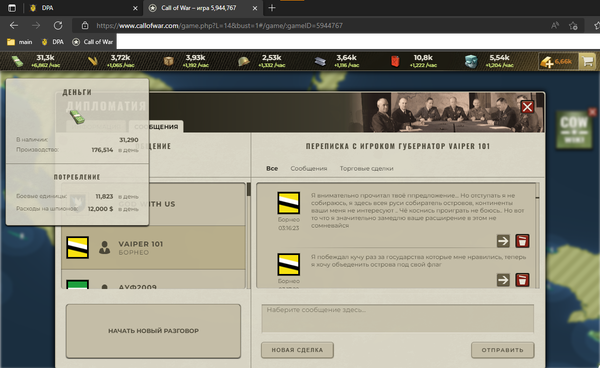Focus the message text input field
Image resolution: width=600 pixels, height=368 pixels.
tap(398, 318)
